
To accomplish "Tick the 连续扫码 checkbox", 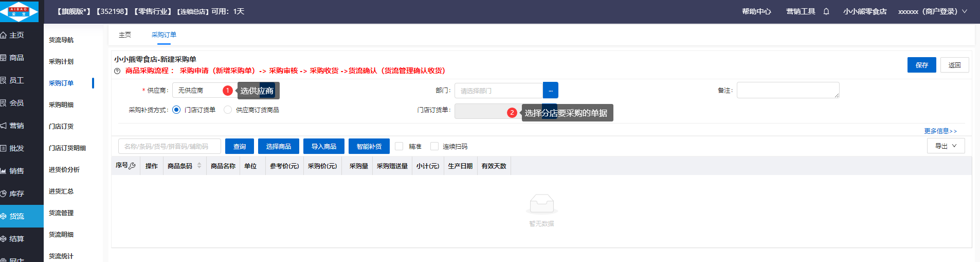I will 434,146.
